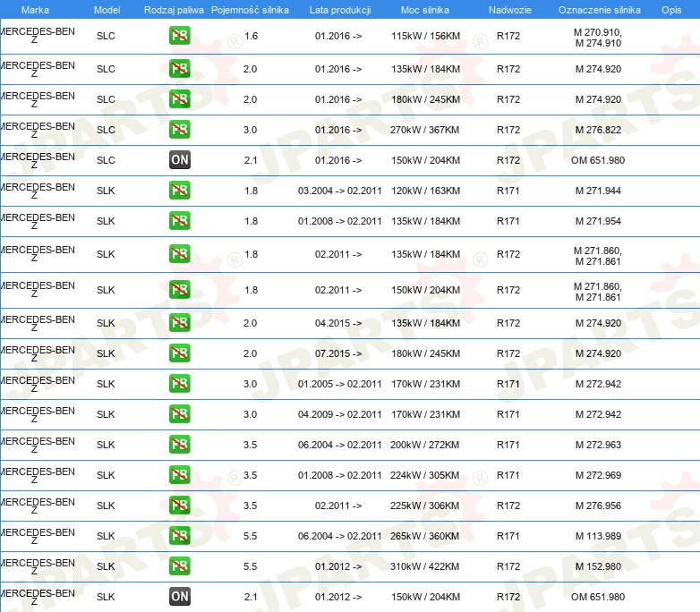Click the Moc silnika column header
Screen dimensions: 700x612
click(425, 9)
